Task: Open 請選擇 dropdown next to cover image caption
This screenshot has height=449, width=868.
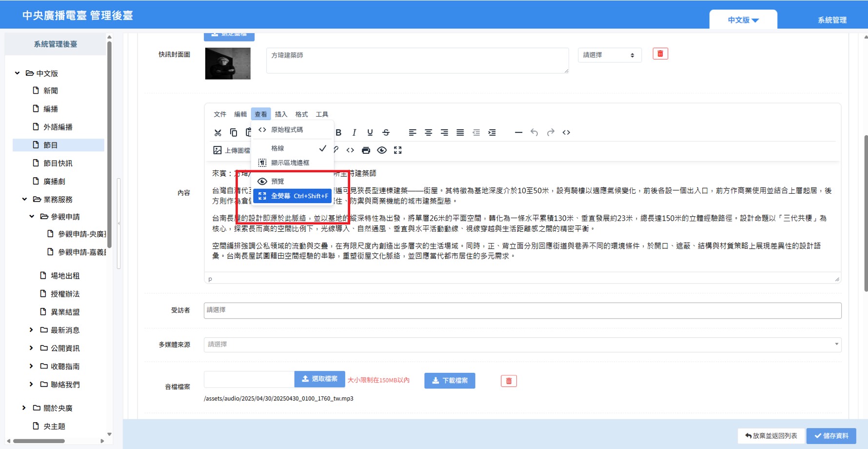Action: click(x=609, y=55)
